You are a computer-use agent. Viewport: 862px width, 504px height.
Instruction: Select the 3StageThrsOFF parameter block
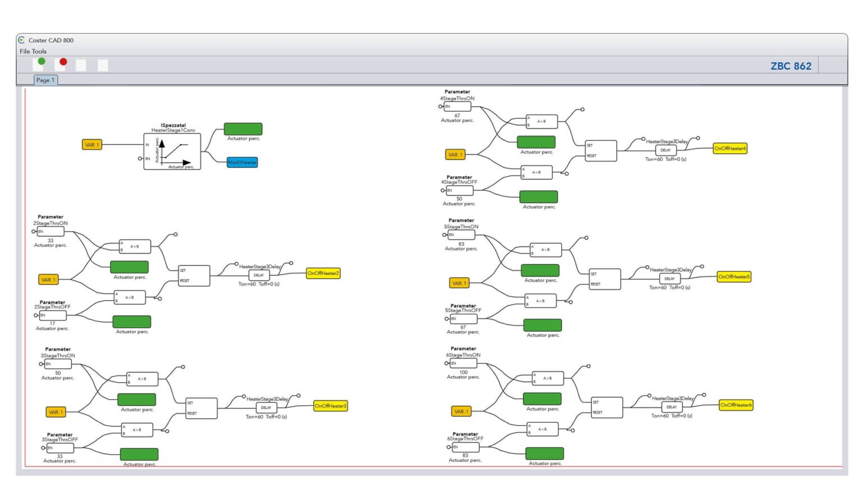point(60,448)
